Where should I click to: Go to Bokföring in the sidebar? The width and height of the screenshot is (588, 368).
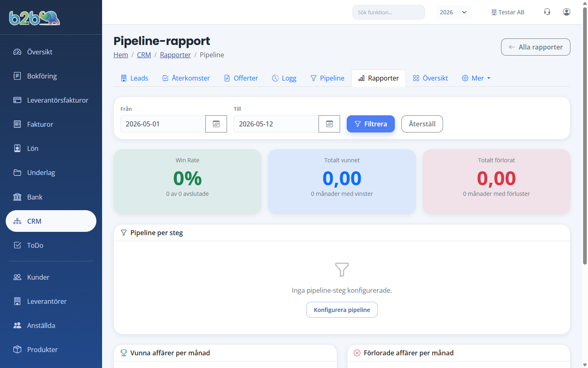(x=51, y=76)
